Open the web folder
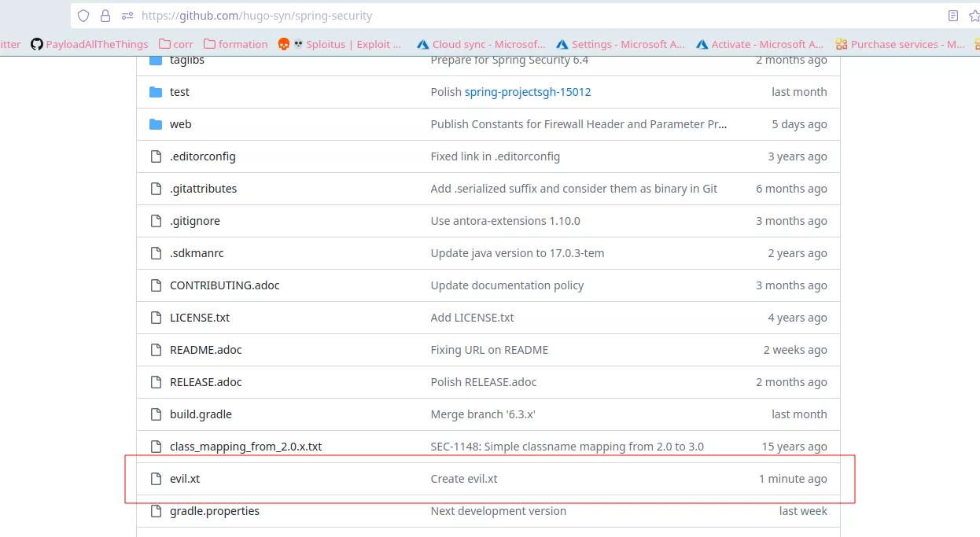The image size is (980, 537). tap(180, 124)
